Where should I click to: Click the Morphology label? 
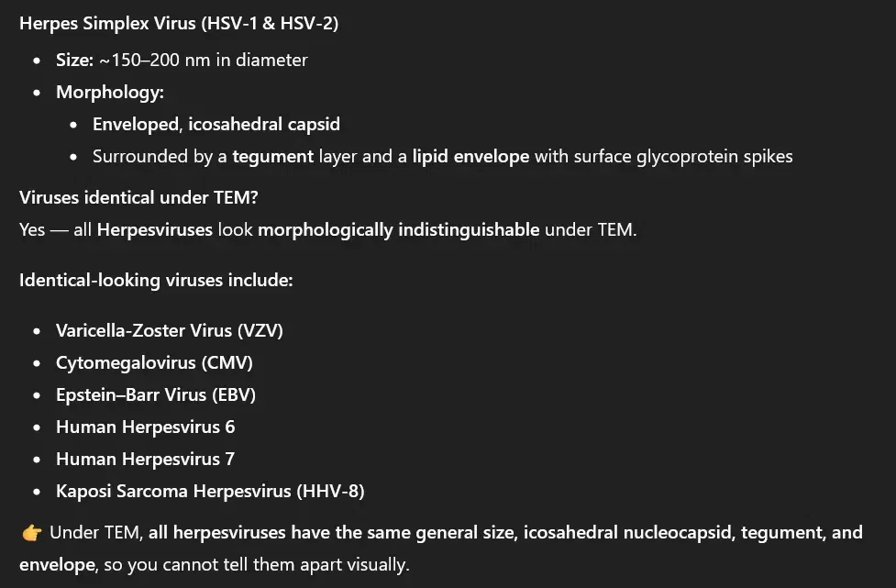click(110, 92)
